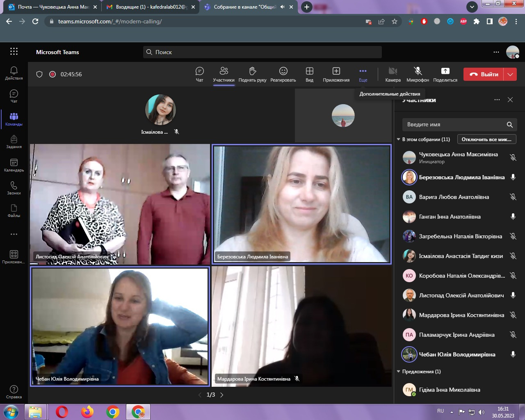Open Calls in the left sidebar

pyautogui.click(x=14, y=188)
